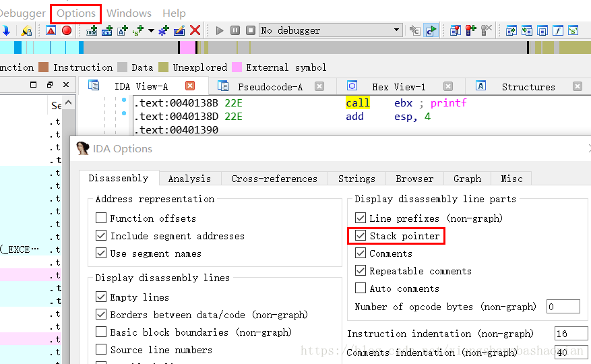591x364 pixels.
Task: Enable the Auto comments checkbox
Action: [x=361, y=289]
